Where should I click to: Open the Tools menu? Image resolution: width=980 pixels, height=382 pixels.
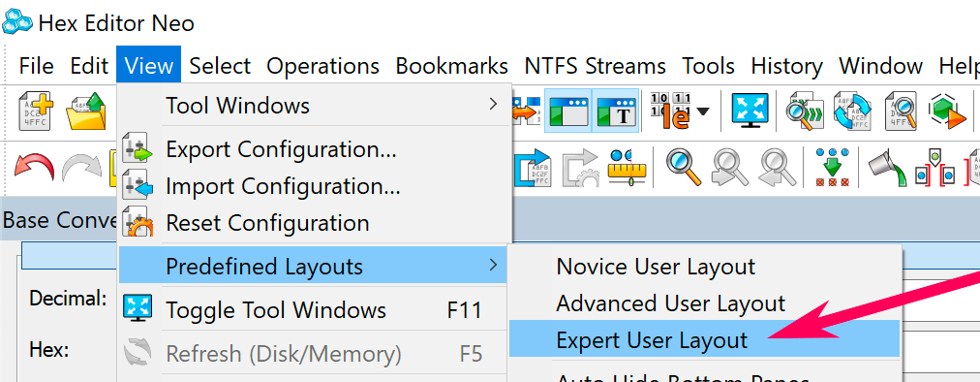pos(708,66)
